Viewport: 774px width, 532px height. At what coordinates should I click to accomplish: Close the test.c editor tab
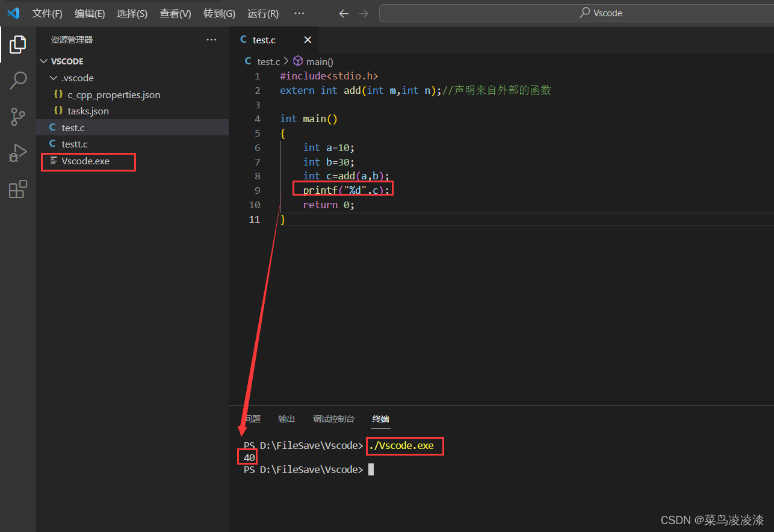308,40
